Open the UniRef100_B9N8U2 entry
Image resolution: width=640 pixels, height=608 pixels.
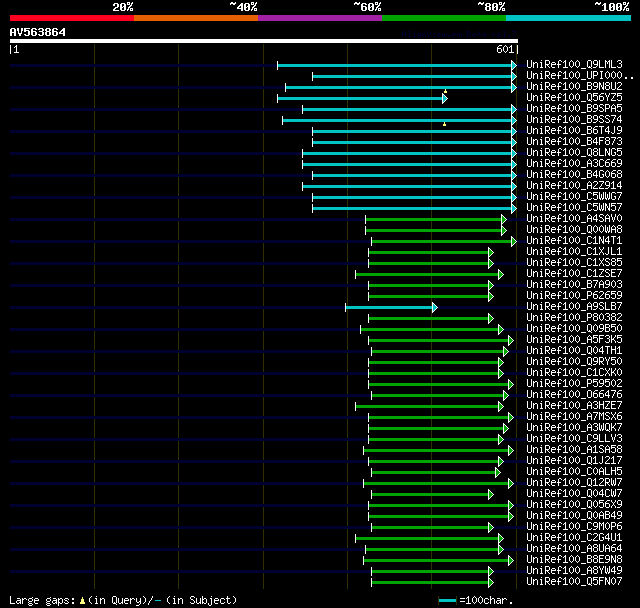coord(574,87)
